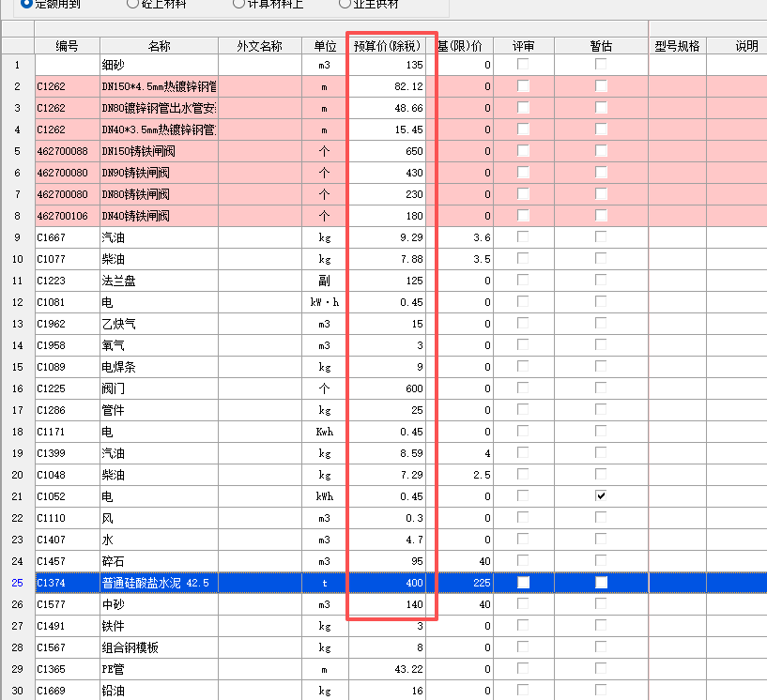Image resolution: width=767 pixels, height=700 pixels.
Task: Uncheck the 暂估 checkbox on the C1052 电 row
Action: [601, 496]
